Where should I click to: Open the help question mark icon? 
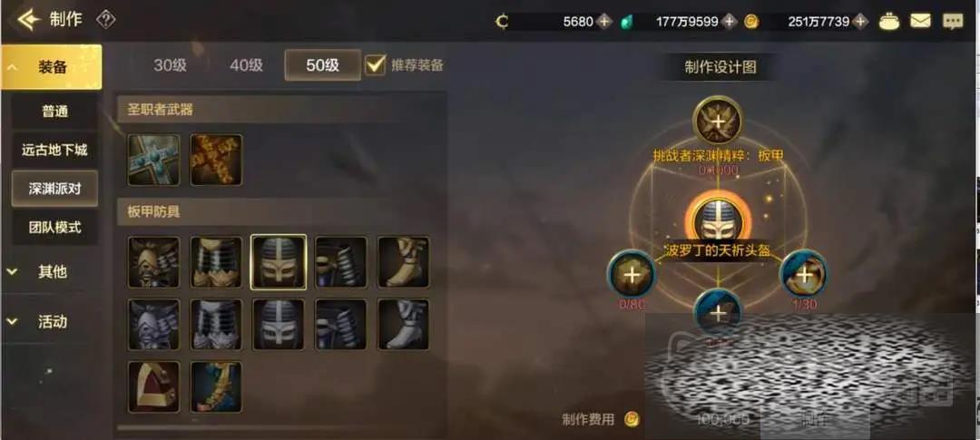tap(105, 20)
